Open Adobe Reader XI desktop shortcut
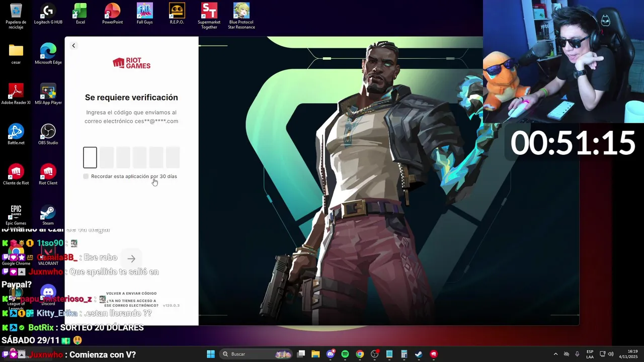 16,95
